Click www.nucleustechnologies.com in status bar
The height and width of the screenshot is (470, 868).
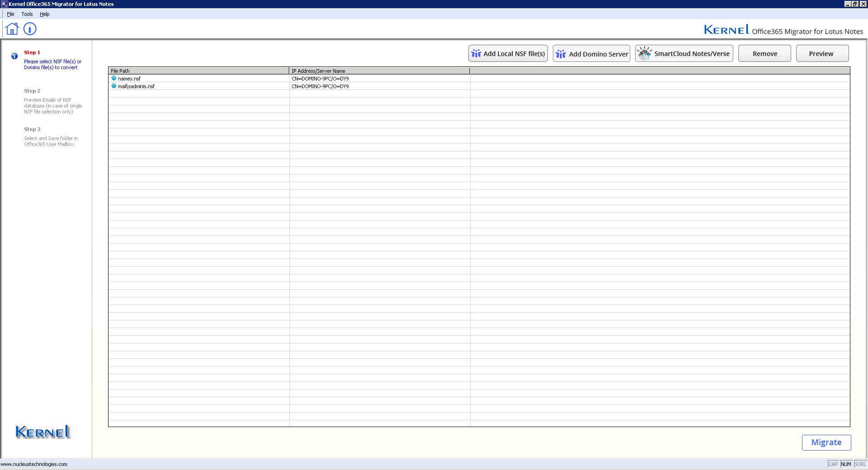click(34, 464)
